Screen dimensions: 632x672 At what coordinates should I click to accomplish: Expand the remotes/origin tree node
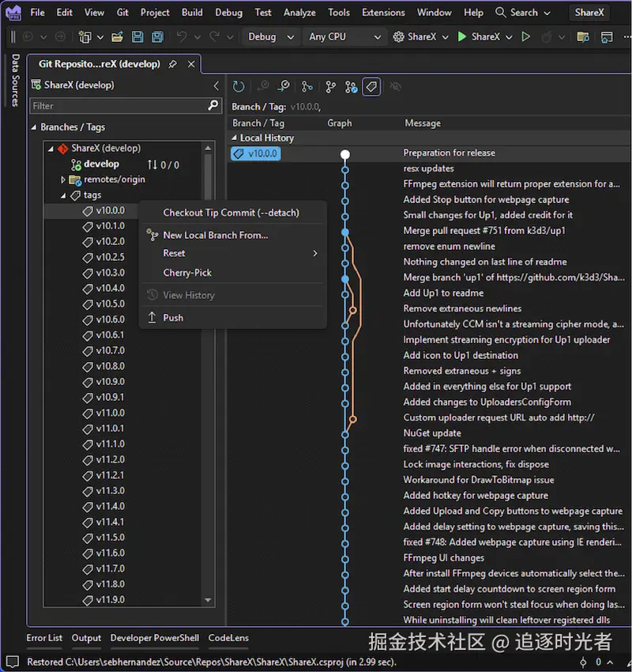pyautogui.click(x=62, y=179)
